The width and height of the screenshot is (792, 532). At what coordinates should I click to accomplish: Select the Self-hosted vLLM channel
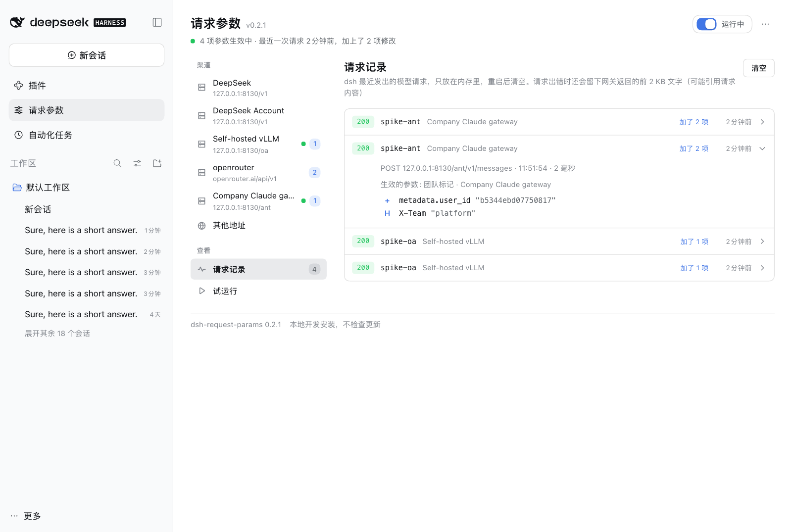(x=258, y=144)
